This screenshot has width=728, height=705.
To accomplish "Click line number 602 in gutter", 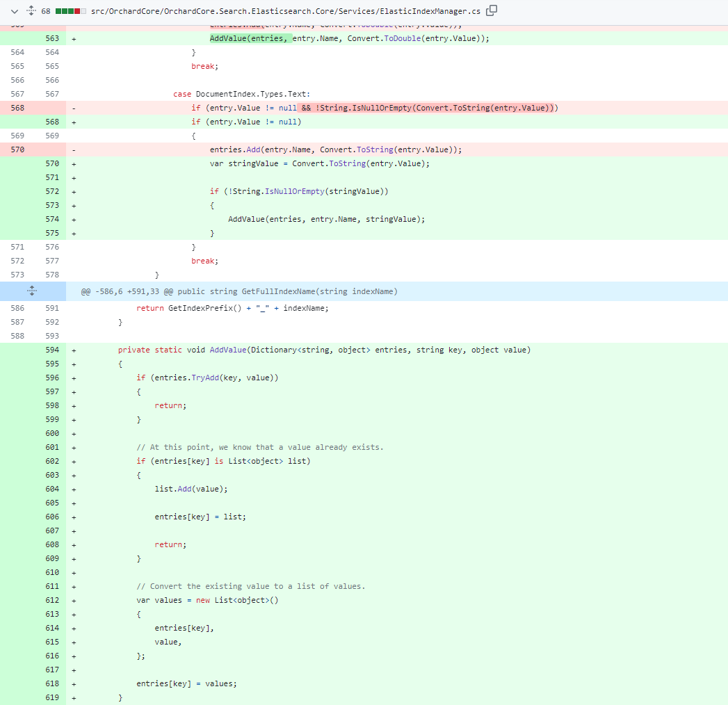I will (52, 461).
